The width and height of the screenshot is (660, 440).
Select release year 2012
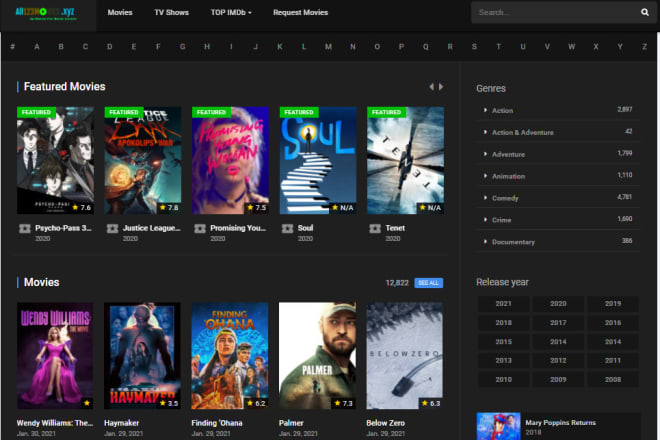(558, 360)
